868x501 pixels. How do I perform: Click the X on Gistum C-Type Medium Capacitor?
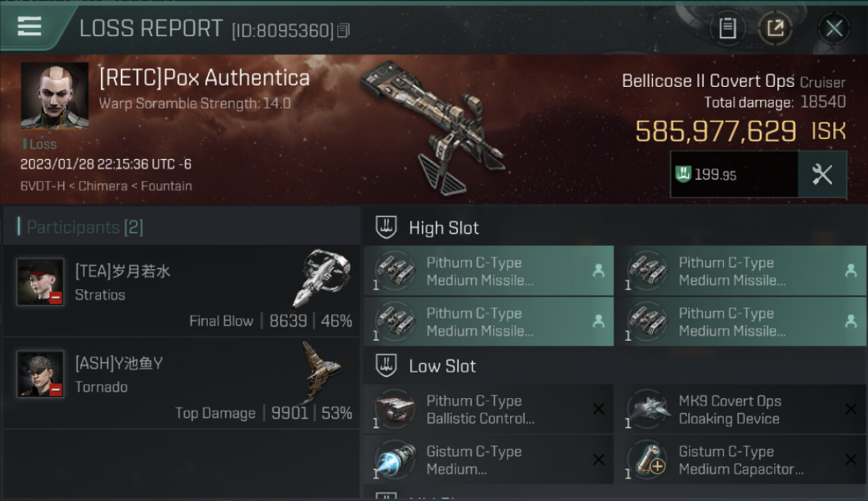point(851,460)
